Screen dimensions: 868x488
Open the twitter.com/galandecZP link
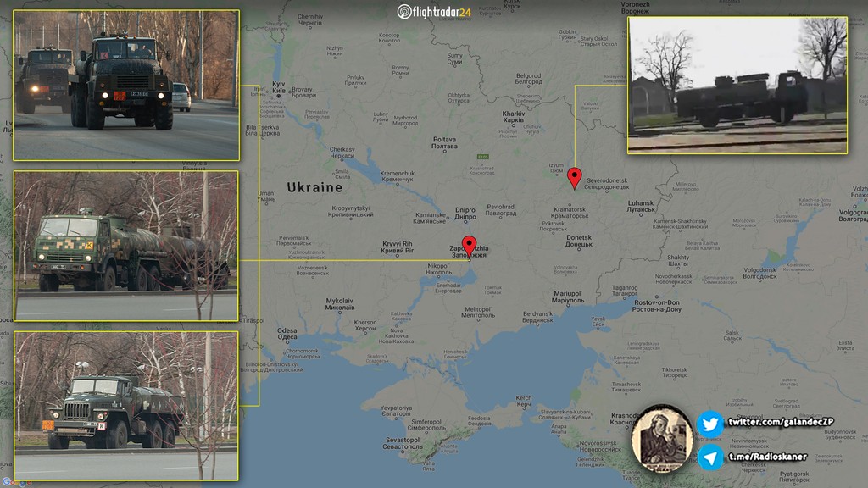[781, 422]
